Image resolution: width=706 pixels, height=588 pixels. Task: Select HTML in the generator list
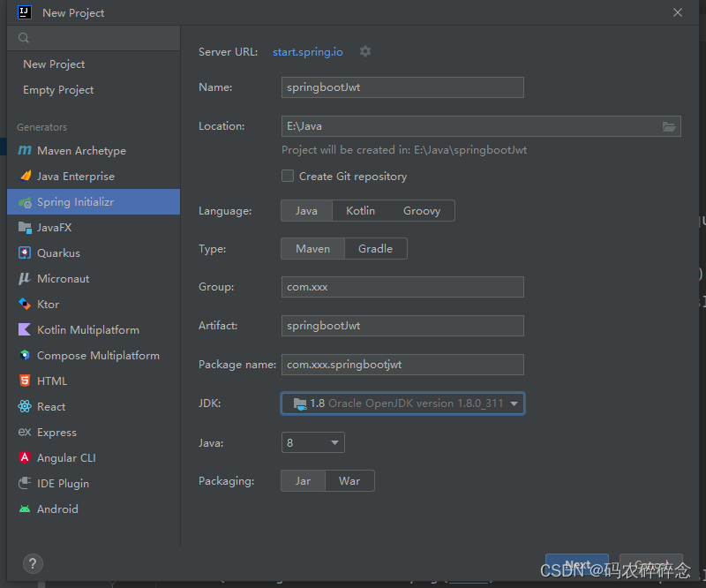(x=94, y=381)
